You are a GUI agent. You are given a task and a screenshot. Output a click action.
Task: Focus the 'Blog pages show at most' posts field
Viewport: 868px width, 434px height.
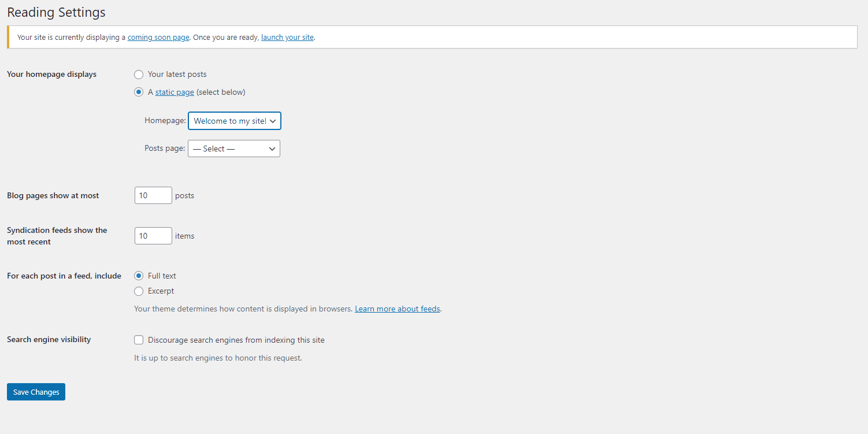coord(153,195)
